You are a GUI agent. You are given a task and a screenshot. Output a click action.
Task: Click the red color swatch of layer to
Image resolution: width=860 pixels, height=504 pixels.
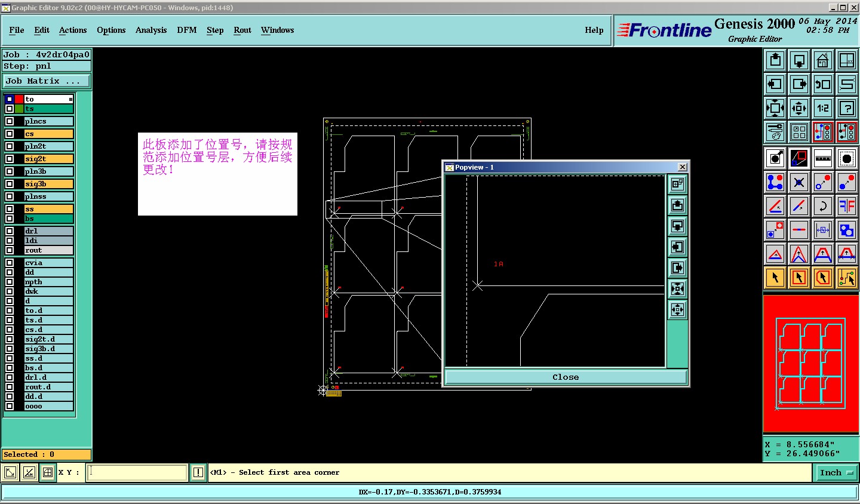tap(19, 99)
